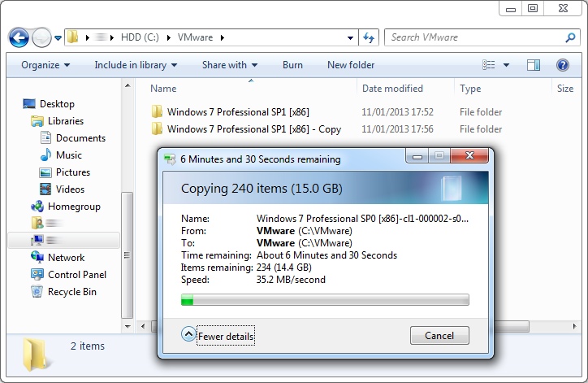The height and width of the screenshot is (383, 588).
Task: Select the Windows 7 Professional SP1 Copy folder
Action: (253, 129)
